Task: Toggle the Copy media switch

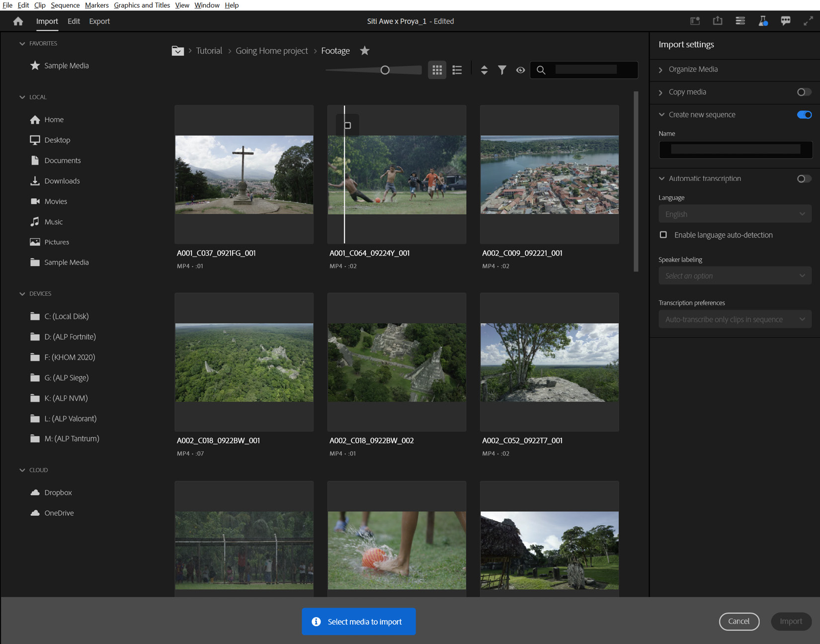Action: tap(804, 92)
